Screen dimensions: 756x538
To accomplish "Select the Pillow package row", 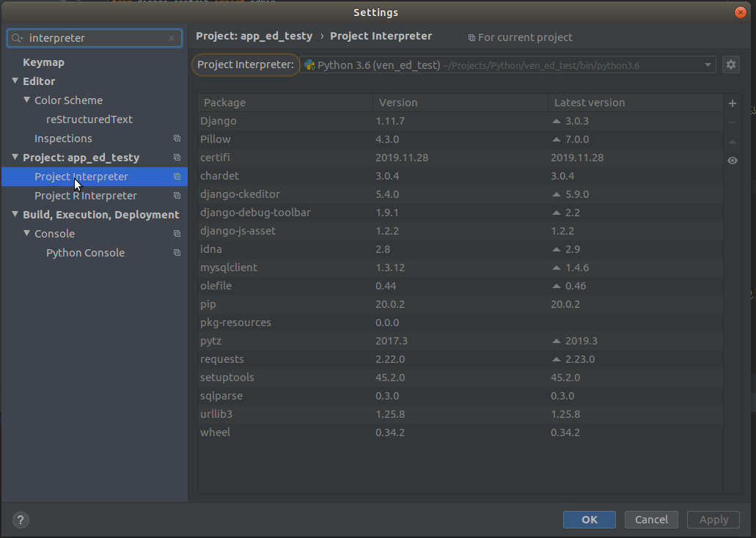I will pos(460,139).
